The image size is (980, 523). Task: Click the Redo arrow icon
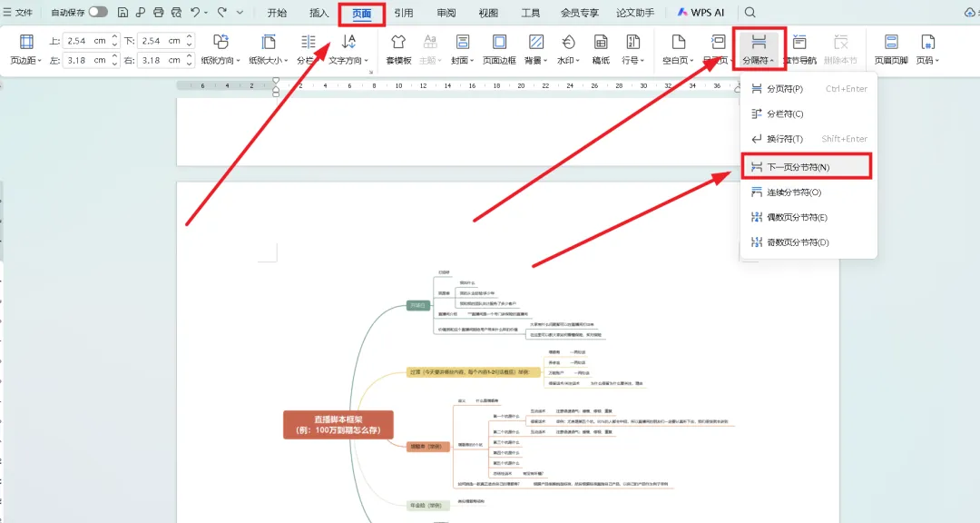[x=222, y=12]
